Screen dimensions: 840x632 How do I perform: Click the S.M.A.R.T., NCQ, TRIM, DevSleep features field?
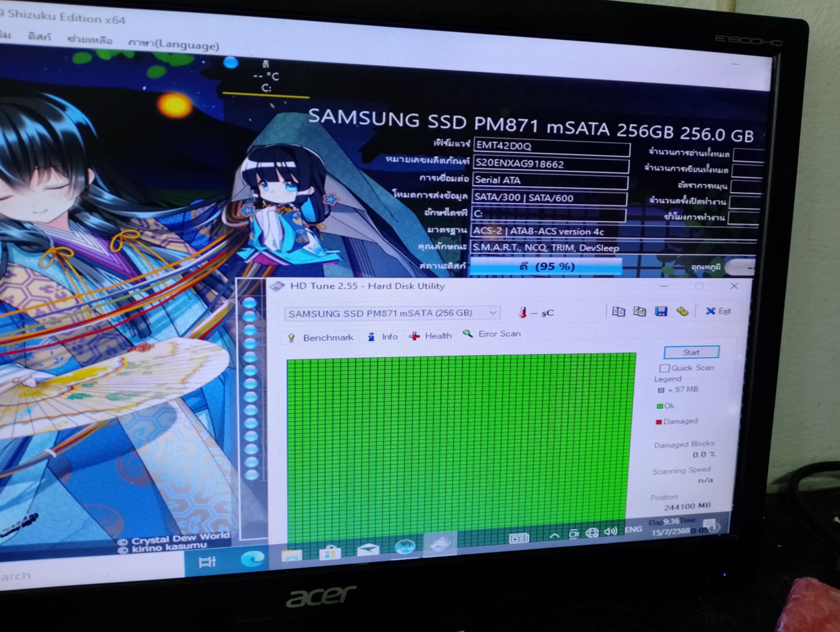click(613, 248)
